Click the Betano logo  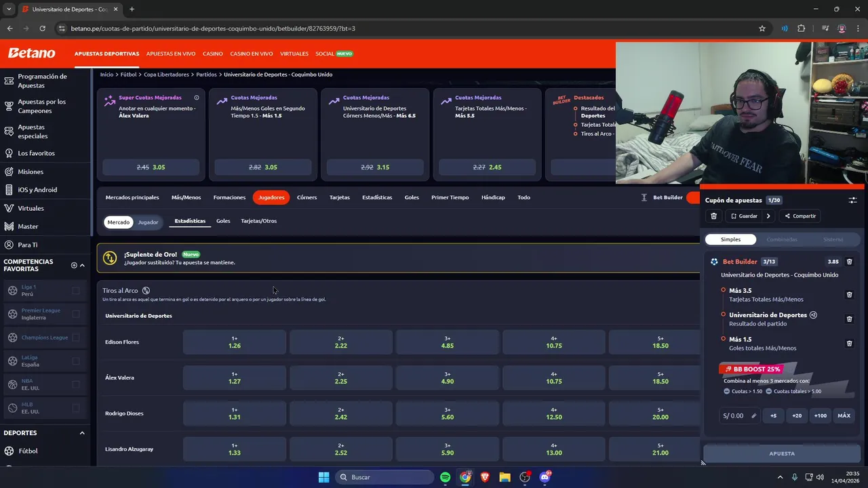(x=31, y=53)
